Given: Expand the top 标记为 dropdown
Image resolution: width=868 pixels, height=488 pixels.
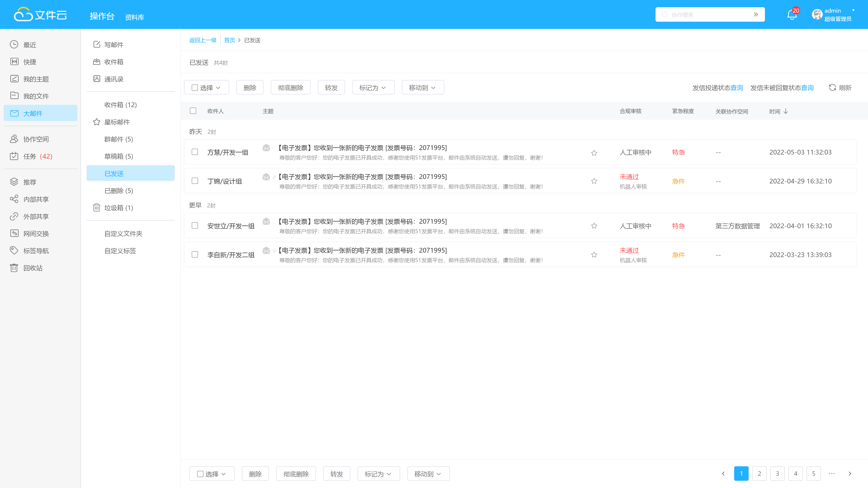Looking at the screenshot, I should click(373, 88).
